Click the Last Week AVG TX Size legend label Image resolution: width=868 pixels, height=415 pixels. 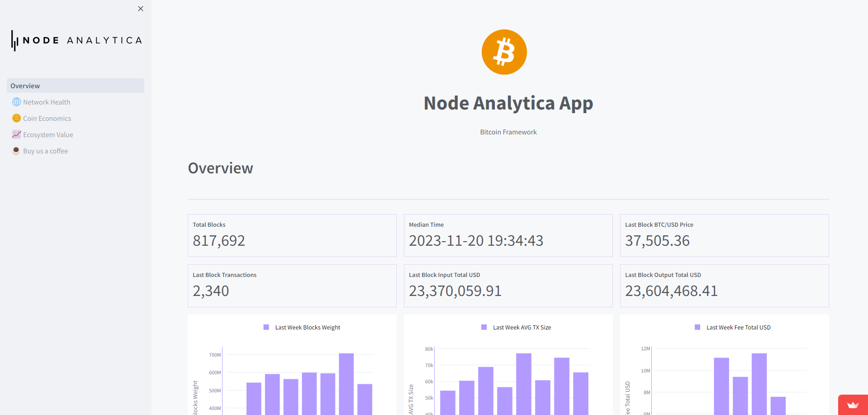[522, 328]
